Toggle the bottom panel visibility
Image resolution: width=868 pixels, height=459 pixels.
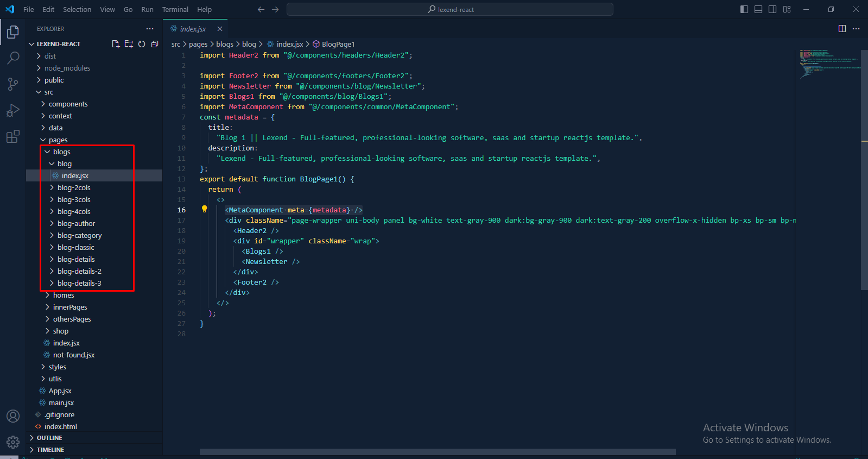pyautogui.click(x=758, y=9)
